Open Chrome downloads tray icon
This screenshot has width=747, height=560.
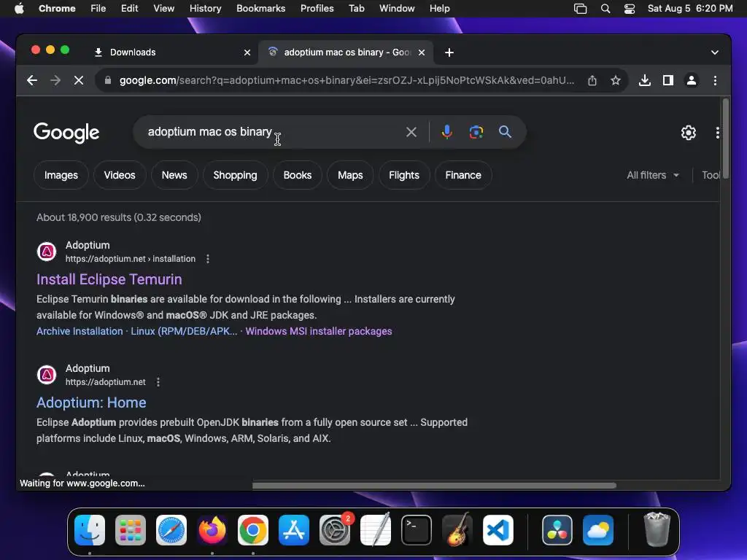point(645,80)
